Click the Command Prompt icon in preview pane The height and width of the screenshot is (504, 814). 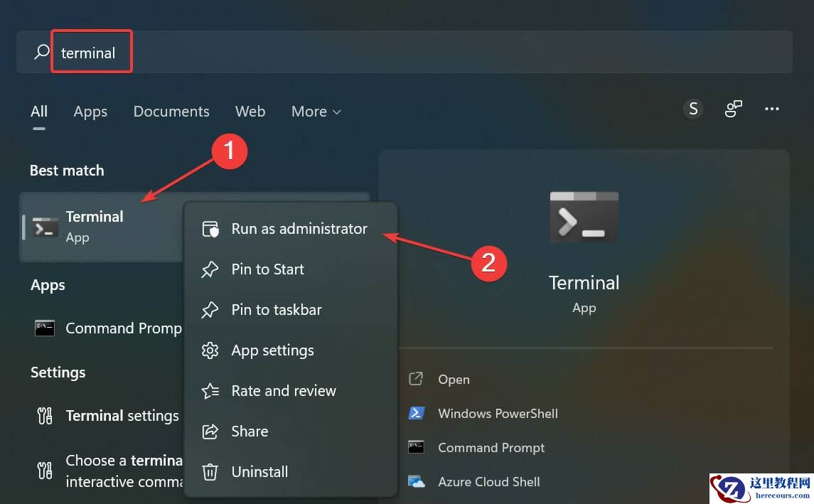416,447
